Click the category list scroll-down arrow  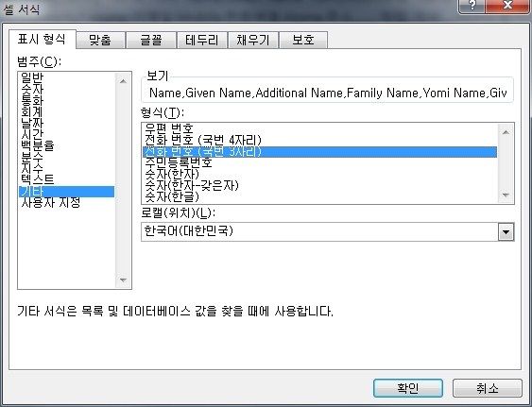[x=123, y=280]
